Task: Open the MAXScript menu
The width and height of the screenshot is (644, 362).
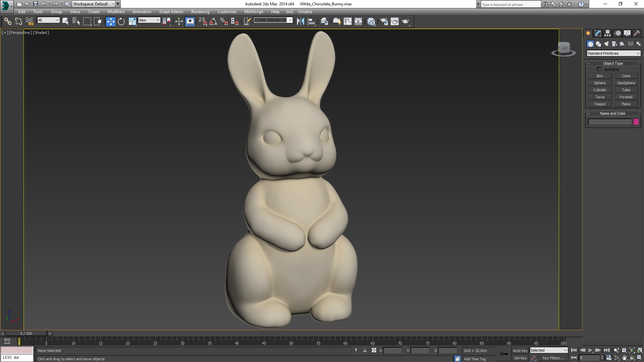Action: tap(254, 12)
